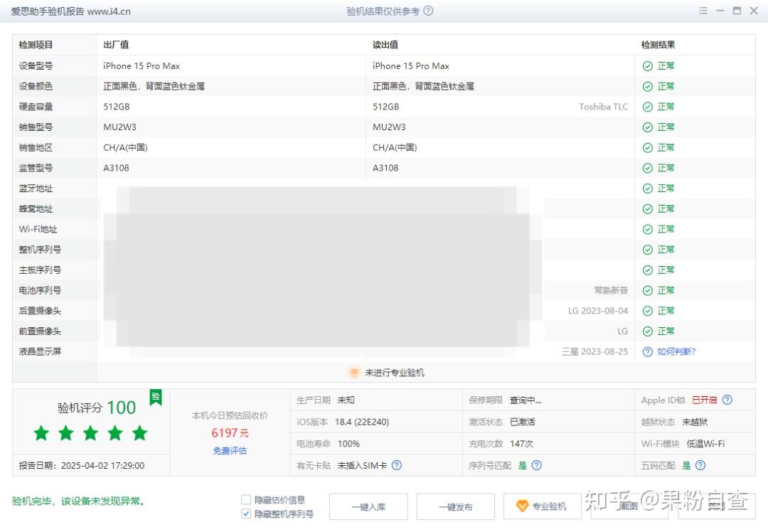Click the 爱思助手验机报告 www.i4.cn title
This screenshot has height=532, width=768.
click(70, 11)
